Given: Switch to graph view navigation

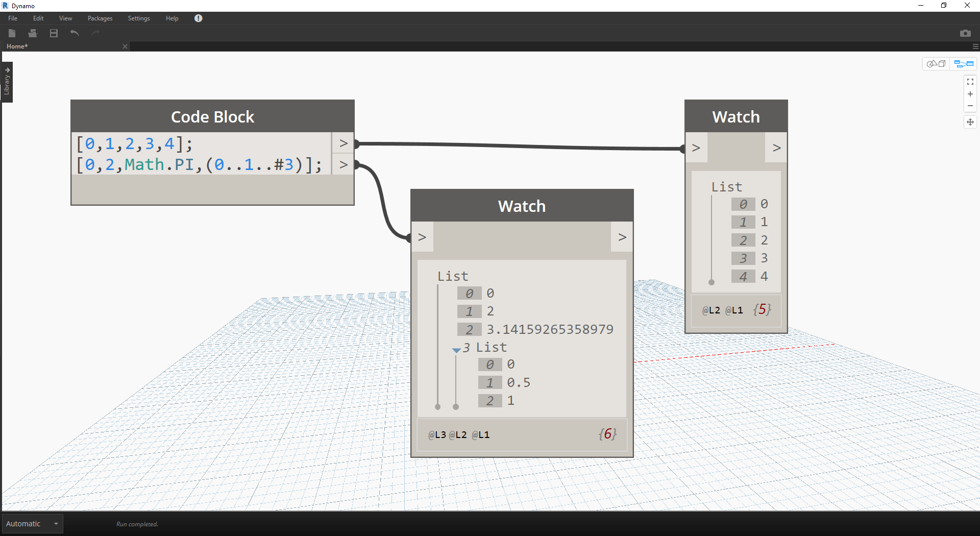Looking at the screenshot, I should click(964, 64).
